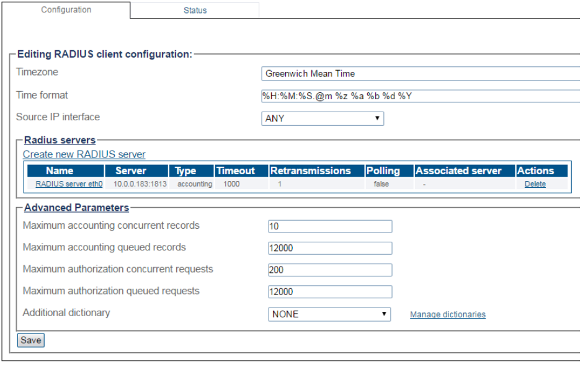Click the Maximum authorization queued requests field
The height and width of the screenshot is (367, 588).
coord(330,292)
